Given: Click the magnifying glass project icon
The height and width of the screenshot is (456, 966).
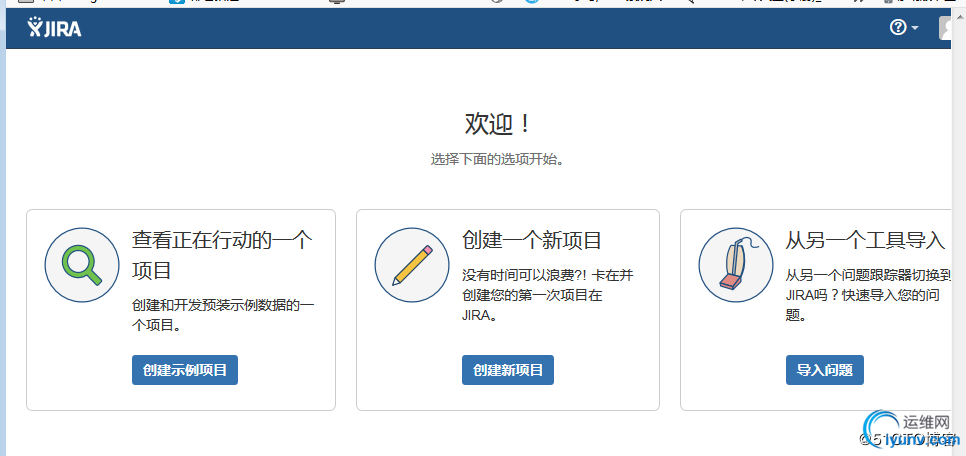Looking at the screenshot, I should pyautogui.click(x=82, y=265).
